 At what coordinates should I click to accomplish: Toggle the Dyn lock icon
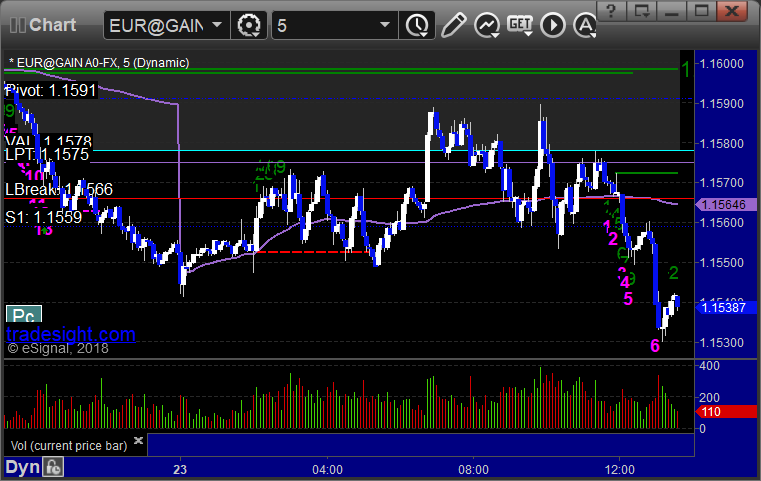point(53,467)
